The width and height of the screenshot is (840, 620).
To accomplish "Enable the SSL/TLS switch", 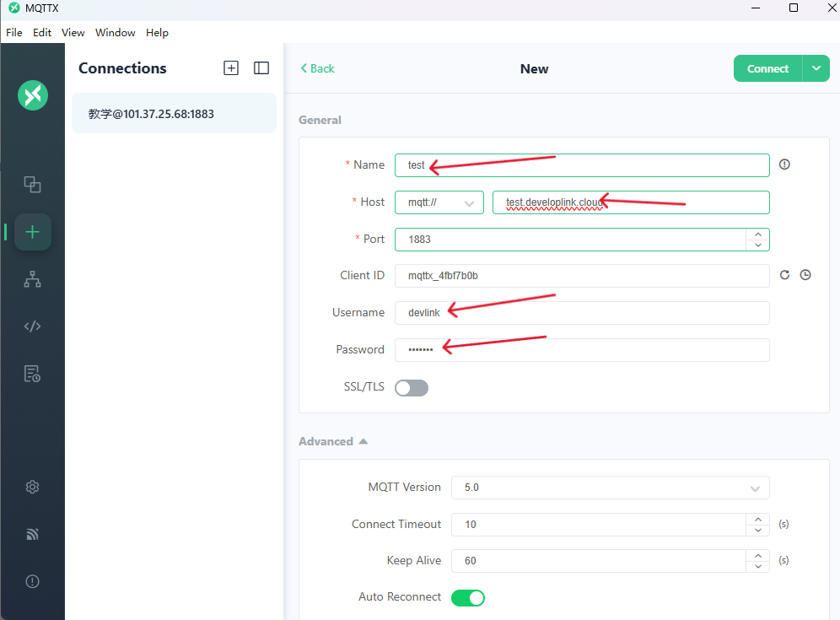I will point(412,387).
